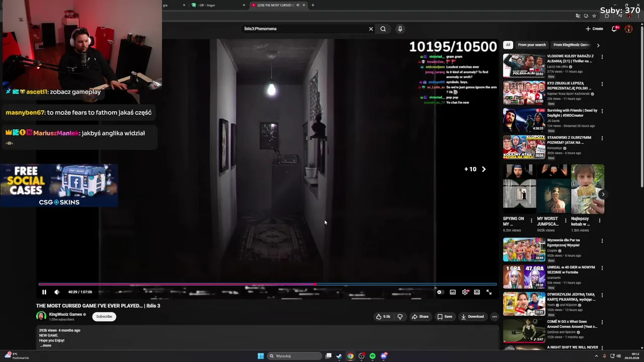644x362 pixels.
Task: Enter fullscreen mode
Action: pos(489,292)
